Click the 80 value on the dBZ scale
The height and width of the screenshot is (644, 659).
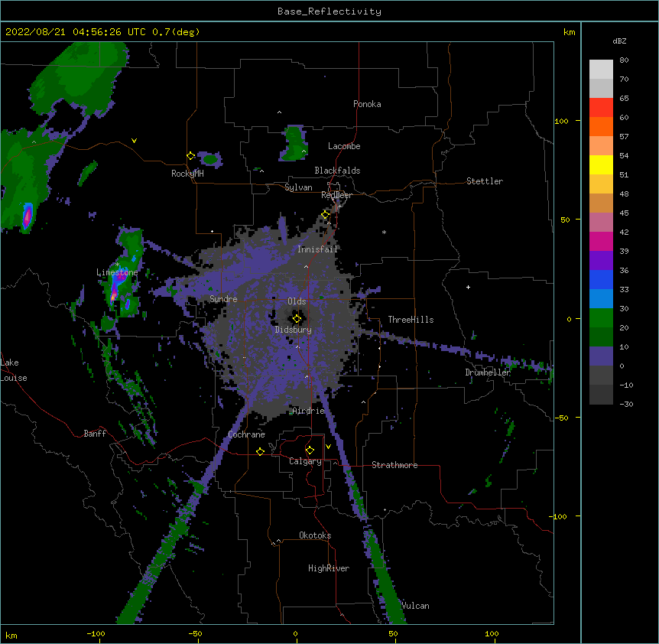[624, 60]
